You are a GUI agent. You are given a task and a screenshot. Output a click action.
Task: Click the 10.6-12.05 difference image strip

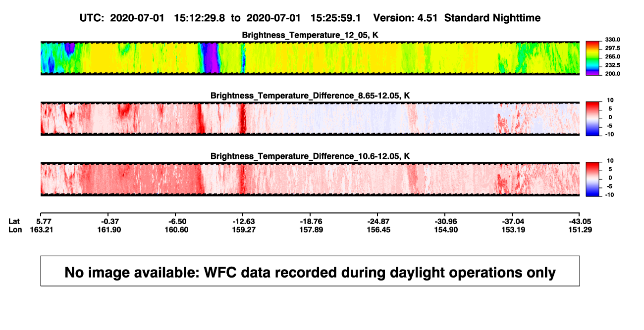point(310,179)
